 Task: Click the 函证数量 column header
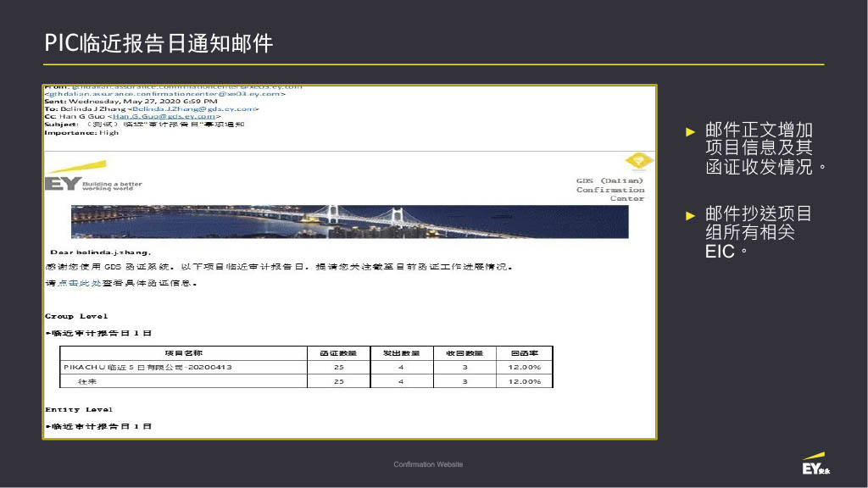(337, 352)
